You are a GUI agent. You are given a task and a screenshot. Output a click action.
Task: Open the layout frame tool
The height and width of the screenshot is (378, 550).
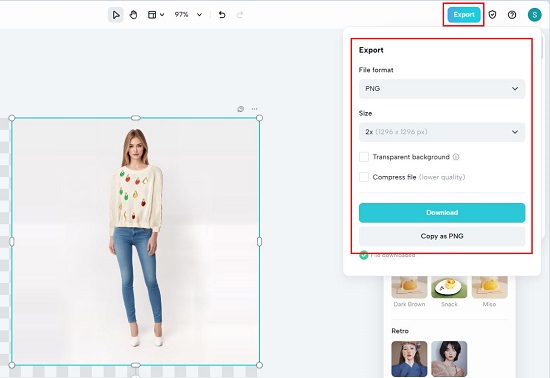(152, 15)
